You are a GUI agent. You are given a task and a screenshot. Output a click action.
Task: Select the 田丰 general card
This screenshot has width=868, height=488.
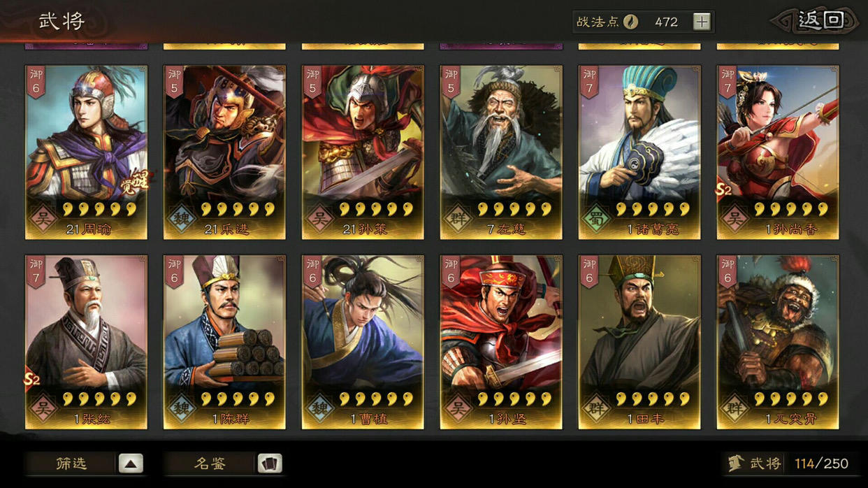click(639, 342)
